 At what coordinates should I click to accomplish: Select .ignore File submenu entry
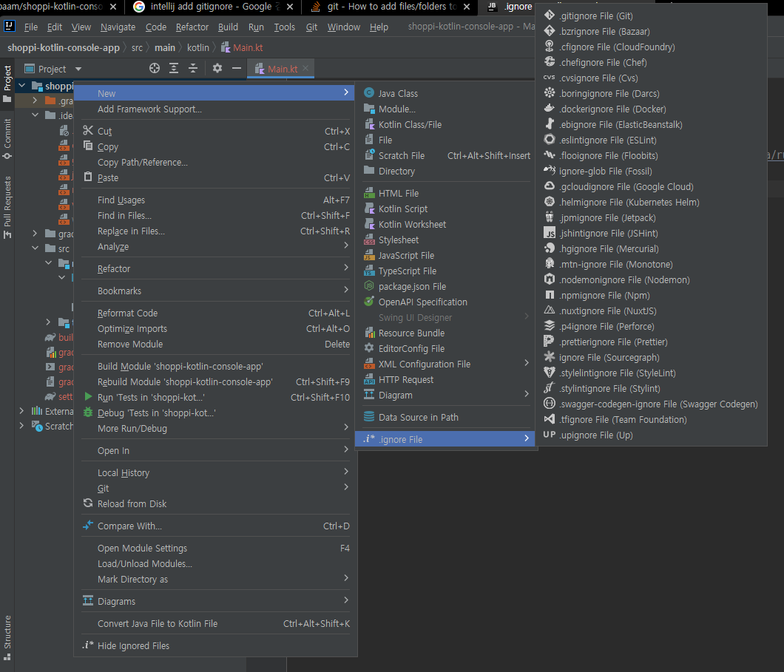445,439
